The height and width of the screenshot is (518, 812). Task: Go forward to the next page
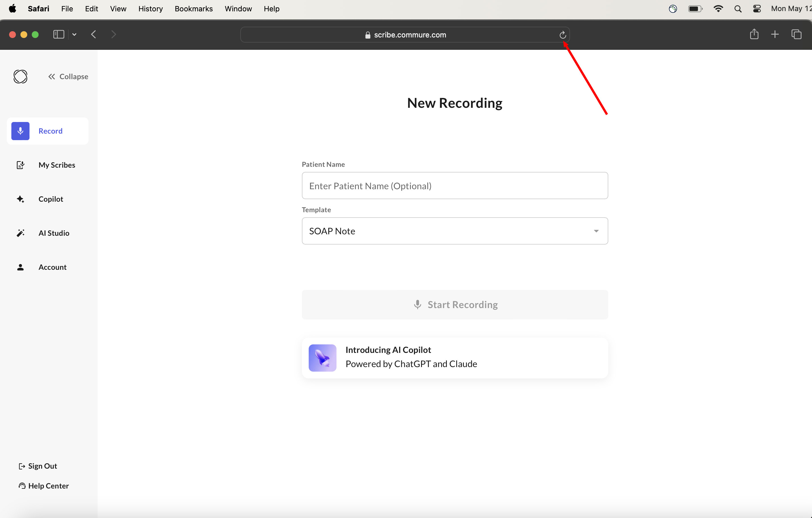pyautogui.click(x=114, y=34)
